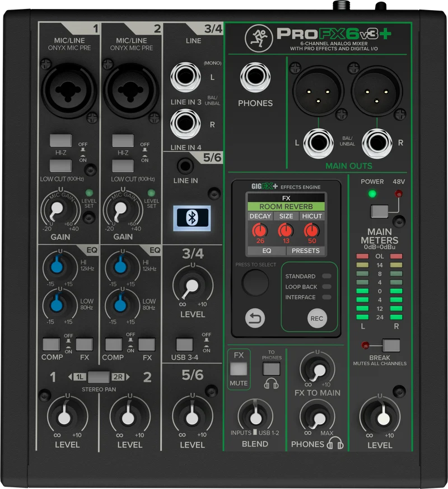Select the SIZE parameter on the FX screen
Image resolution: width=448 pixels, height=489 pixels.
[x=286, y=216]
